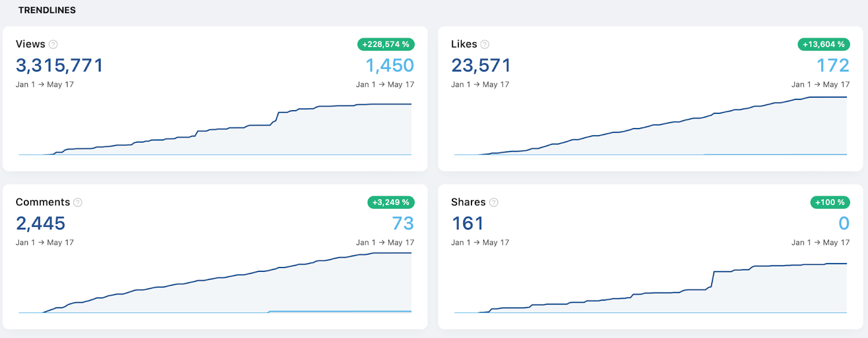
Task: Click the TRENDLINES section heading
Action: 47,10
